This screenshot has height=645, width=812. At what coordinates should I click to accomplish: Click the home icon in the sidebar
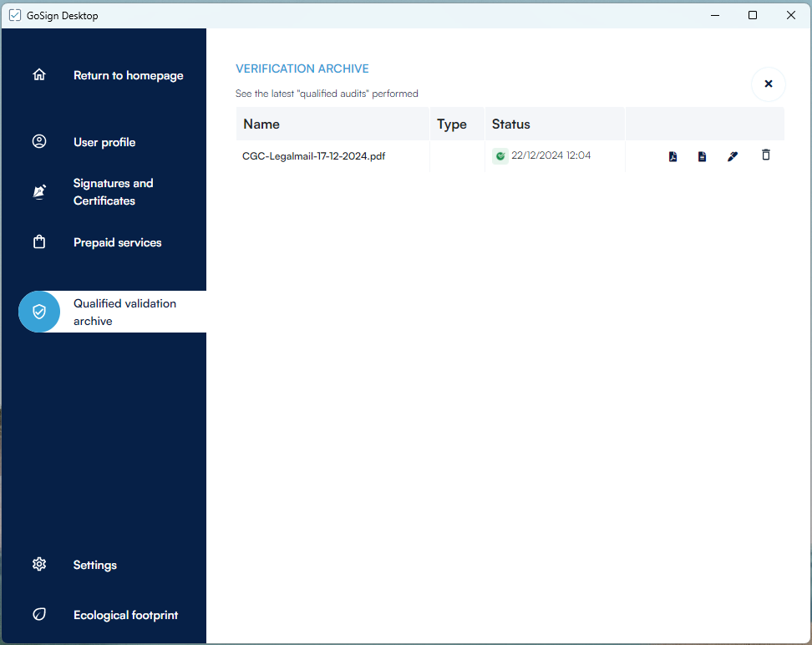point(39,75)
